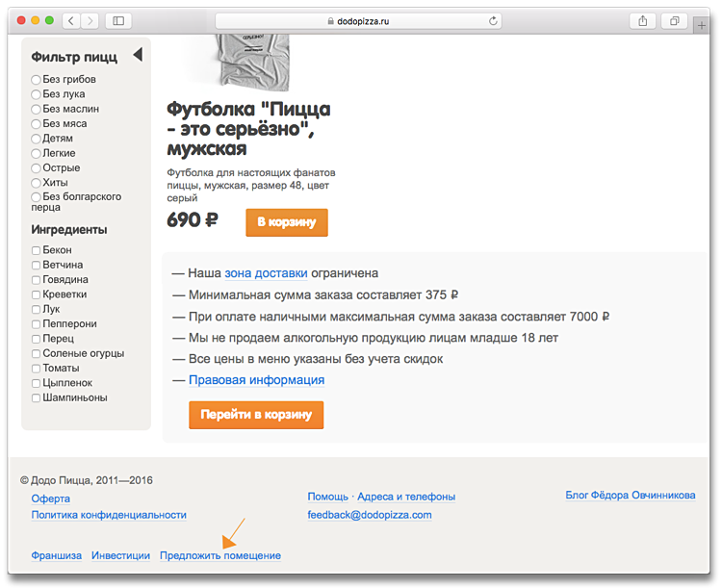Select the Детям filter
Viewport: 722px width, 588px height.
[x=36, y=139]
